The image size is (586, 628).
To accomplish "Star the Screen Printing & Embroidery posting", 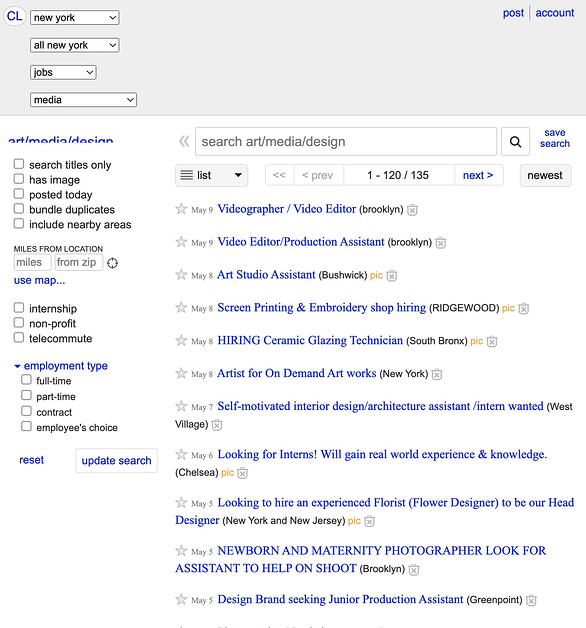I will pos(181,308).
